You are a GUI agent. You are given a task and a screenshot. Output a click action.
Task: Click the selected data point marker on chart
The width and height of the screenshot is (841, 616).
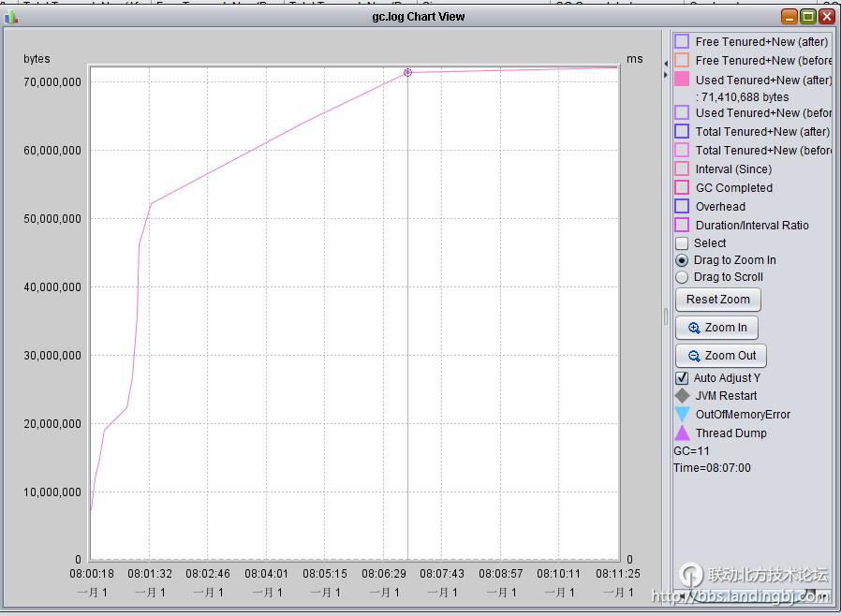[x=407, y=72]
